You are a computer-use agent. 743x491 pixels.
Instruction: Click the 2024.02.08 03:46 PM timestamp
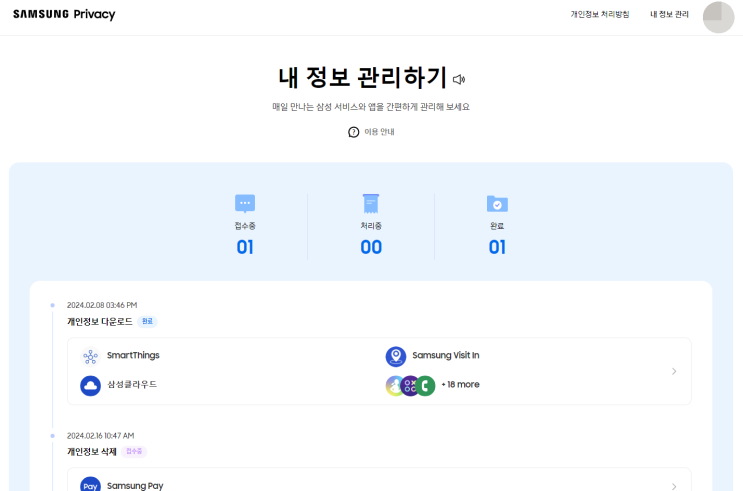[102, 305]
